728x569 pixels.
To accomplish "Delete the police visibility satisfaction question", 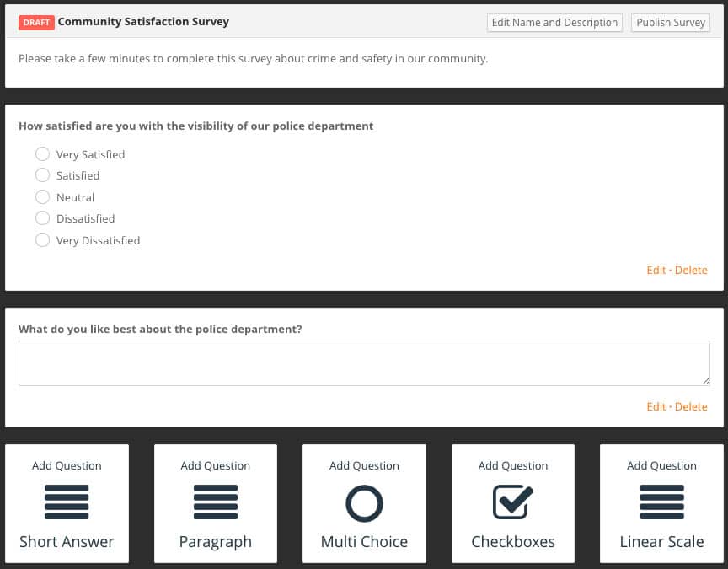I will pyautogui.click(x=691, y=271).
